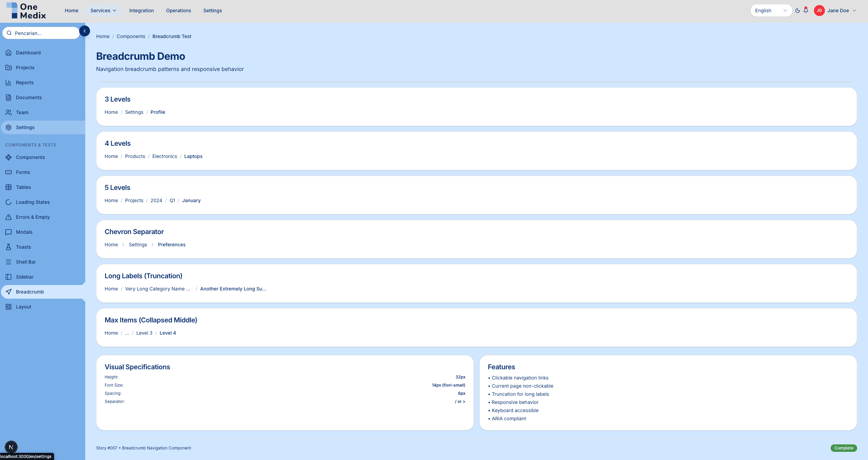Open the Team section

click(x=22, y=112)
